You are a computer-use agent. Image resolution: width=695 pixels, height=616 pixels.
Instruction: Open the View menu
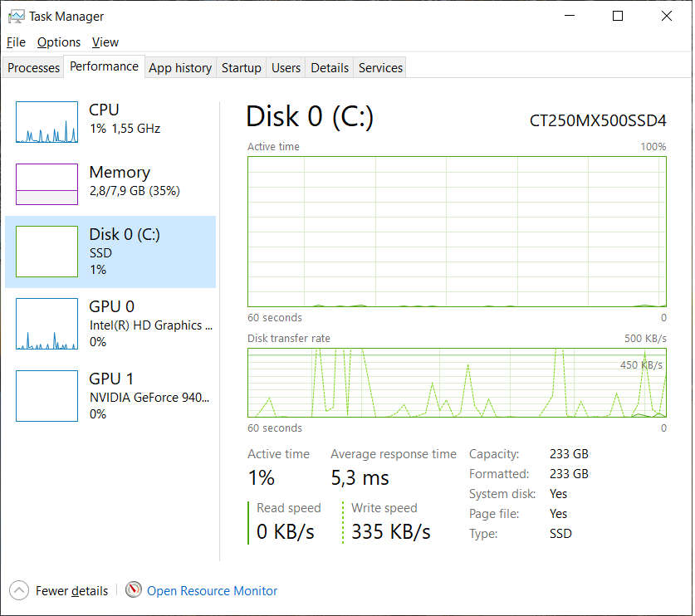[105, 42]
